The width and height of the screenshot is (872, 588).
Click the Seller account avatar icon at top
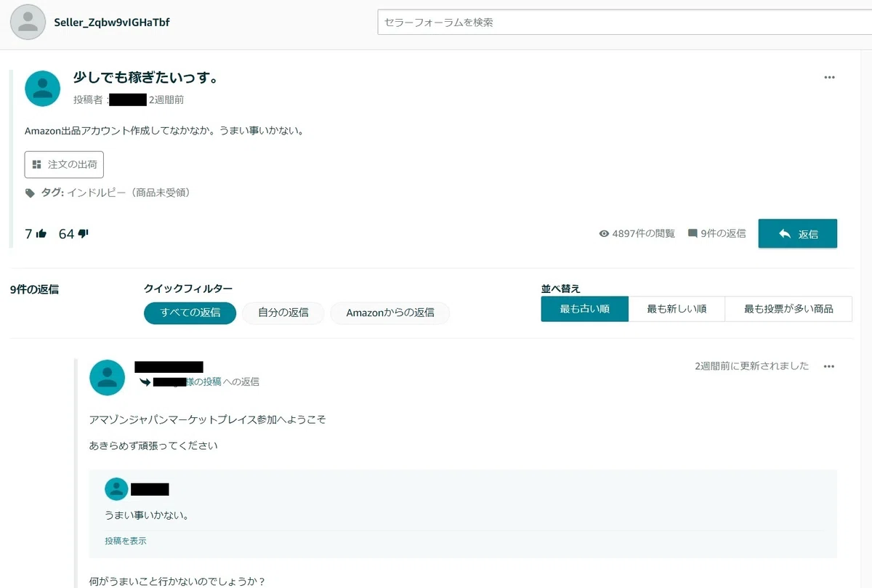pyautogui.click(x=28, y=22)
